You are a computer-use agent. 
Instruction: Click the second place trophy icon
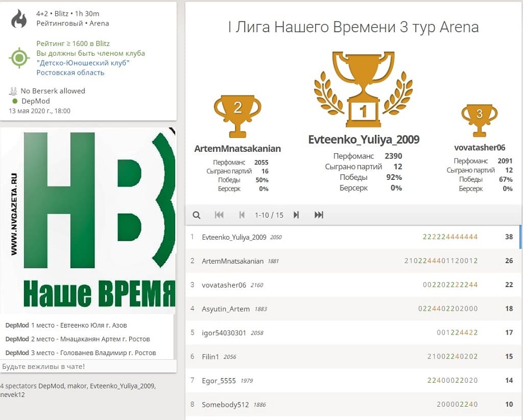coord(237,115)
